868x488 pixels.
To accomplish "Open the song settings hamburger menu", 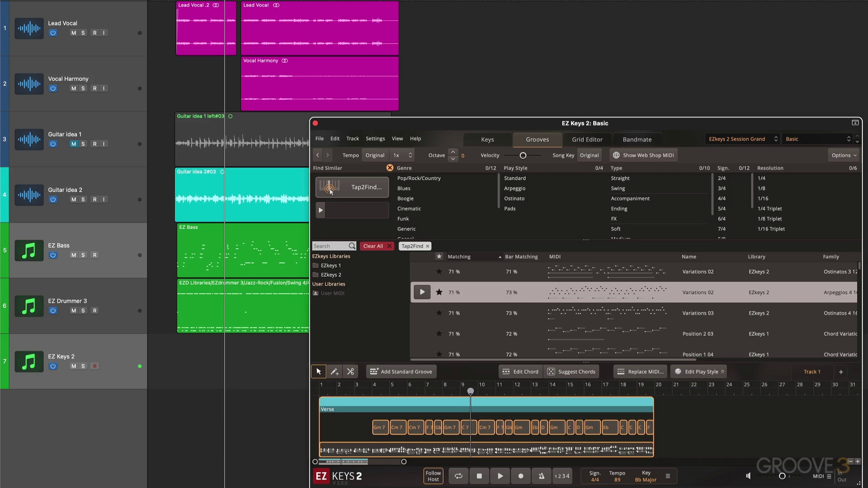I will coord(668,476).
